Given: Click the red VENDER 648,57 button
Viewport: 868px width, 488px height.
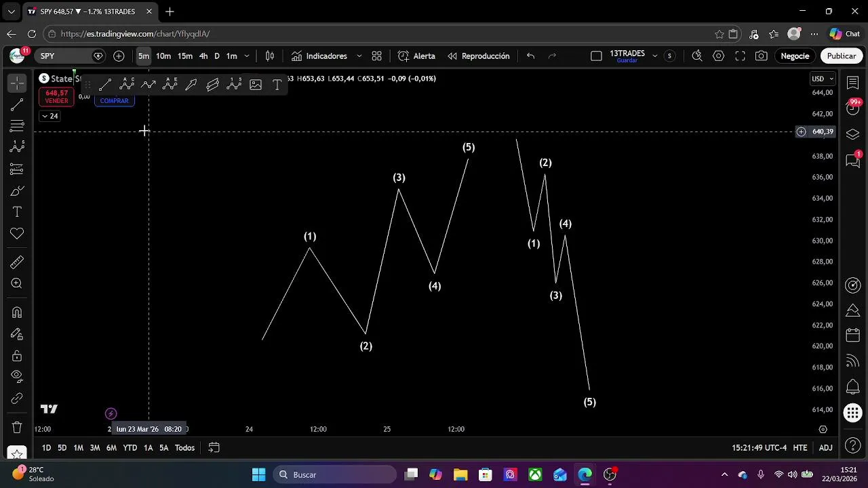Looking at the screenshot, I should point(56,97).
